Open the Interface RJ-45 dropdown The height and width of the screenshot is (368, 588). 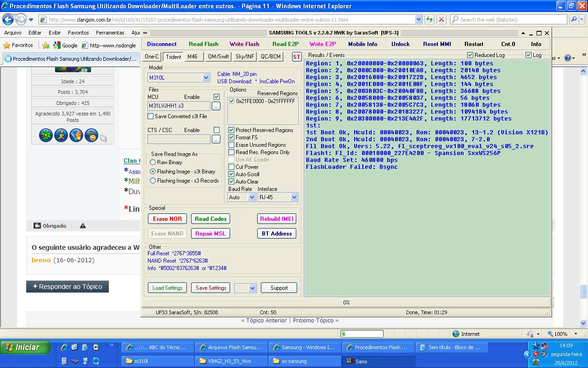click(x=294, y=197)
